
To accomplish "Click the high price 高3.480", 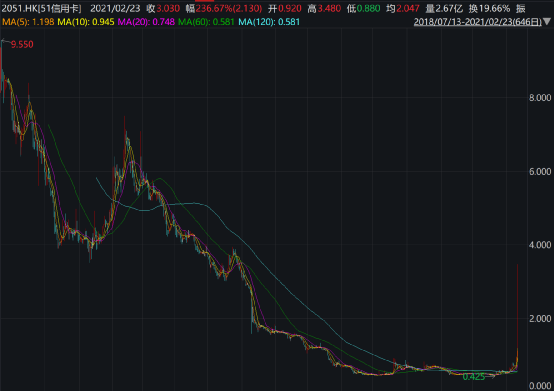I will 324,8.
